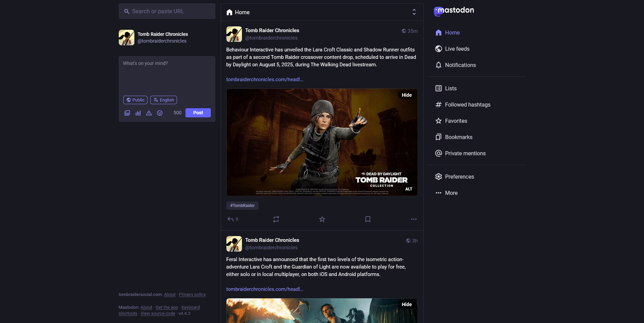Open link in Dead by Daylight post
Screen dimensions: 644x323
[265, 79]
